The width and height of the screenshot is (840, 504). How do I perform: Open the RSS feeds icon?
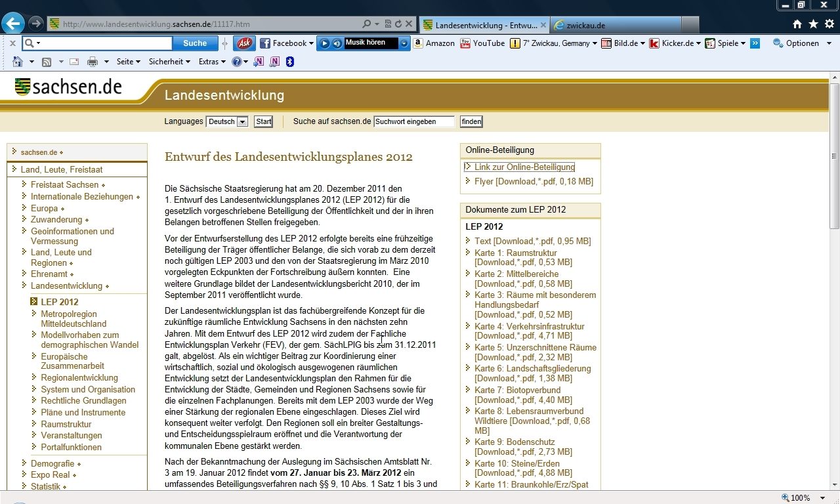(x=47, y=62)
